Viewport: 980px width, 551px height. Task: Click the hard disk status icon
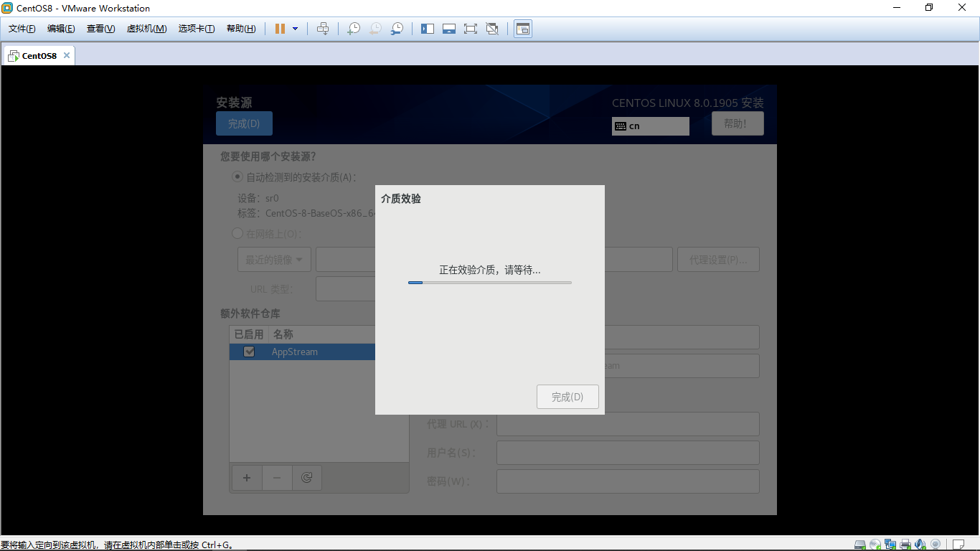(860, 545)
